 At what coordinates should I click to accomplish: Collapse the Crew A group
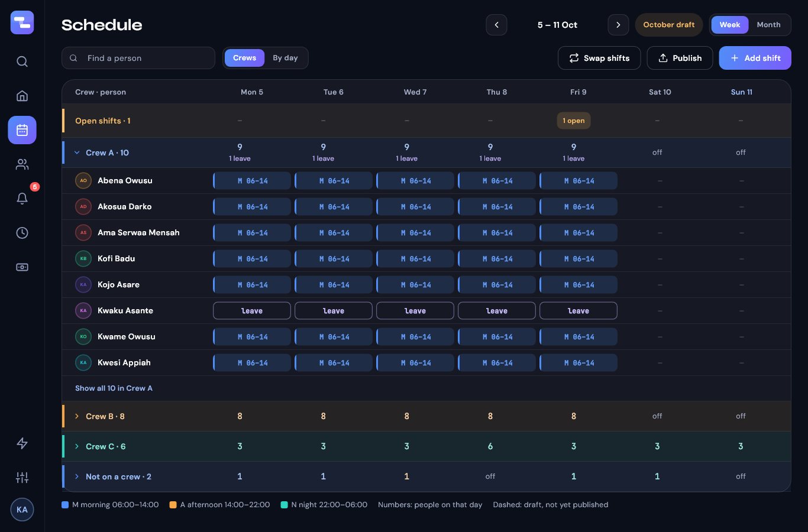77,153
